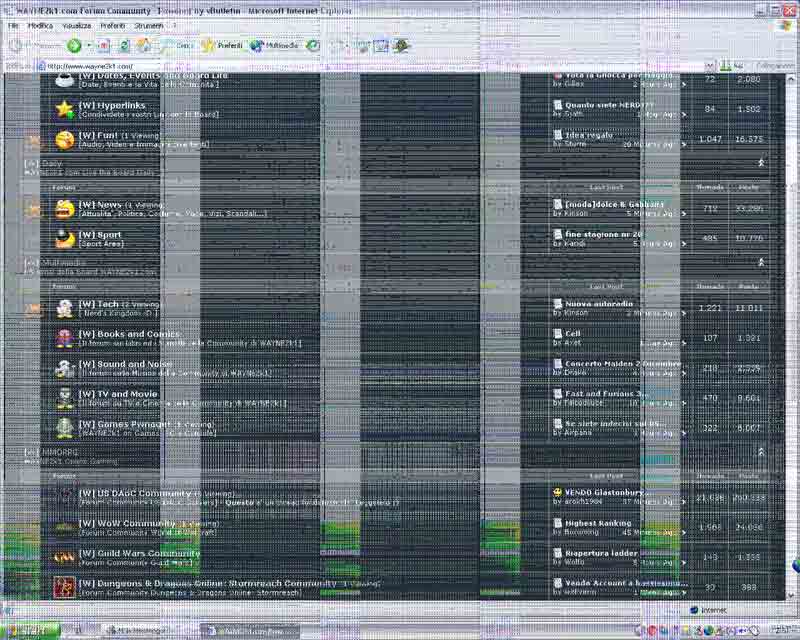Screen dimensions: 800x640
Task: Click the Internet zone indicator in status bar
Action: point(709,610)
